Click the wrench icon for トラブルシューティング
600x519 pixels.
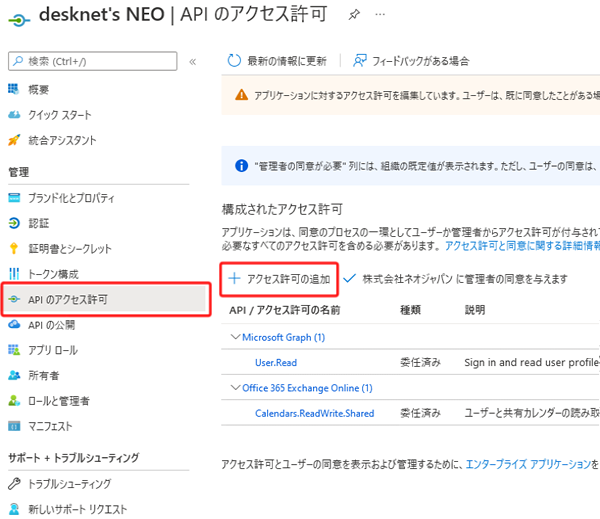[14, 484]
